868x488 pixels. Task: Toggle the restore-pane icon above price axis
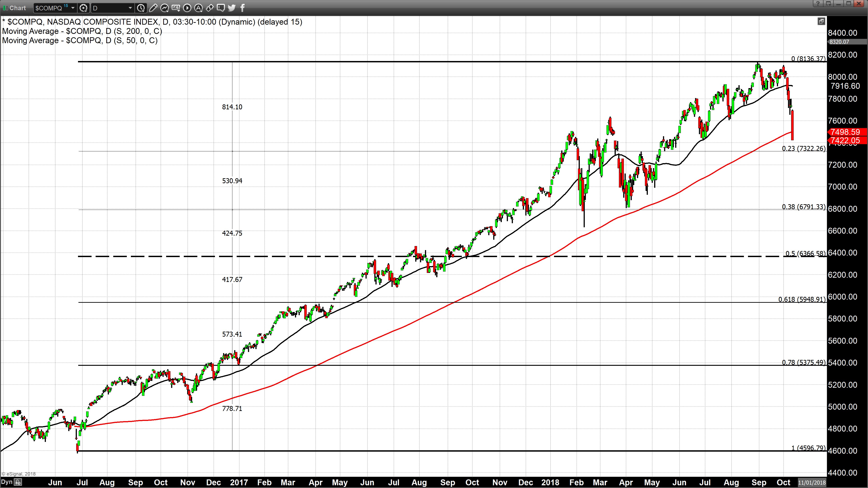coord(821,21)
